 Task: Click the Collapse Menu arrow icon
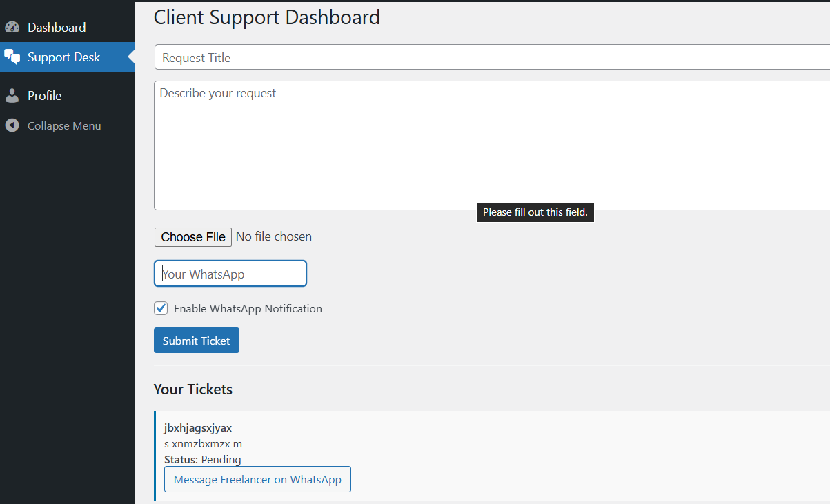(11, 125)
